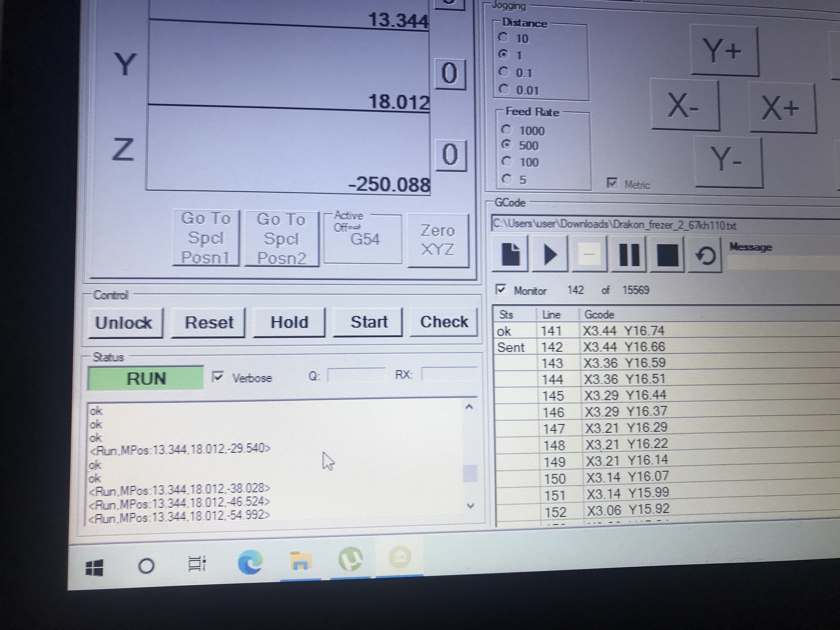Toggle the Metric checkbox

pos(612,183)
